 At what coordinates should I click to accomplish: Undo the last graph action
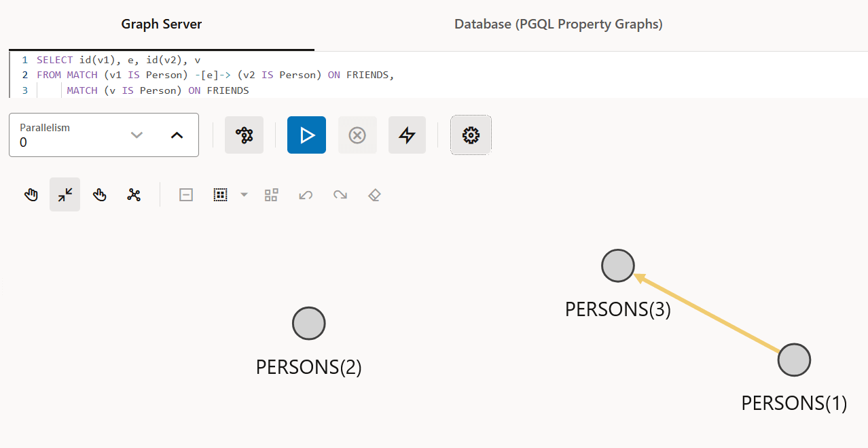pos(306,195)
